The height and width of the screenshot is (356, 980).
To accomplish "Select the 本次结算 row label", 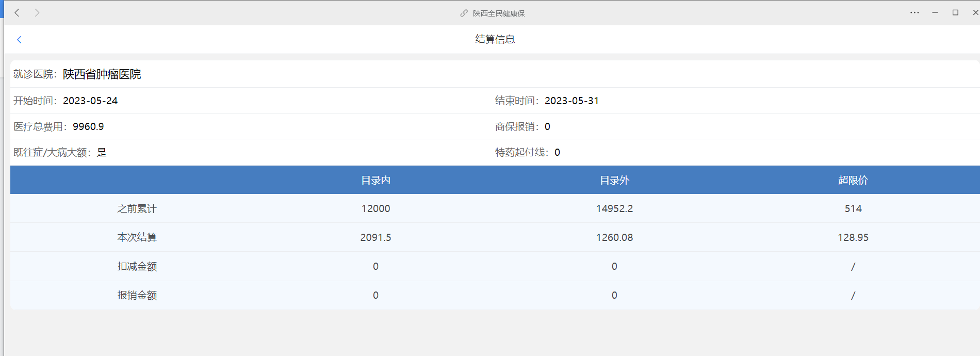I will (137, 237).
